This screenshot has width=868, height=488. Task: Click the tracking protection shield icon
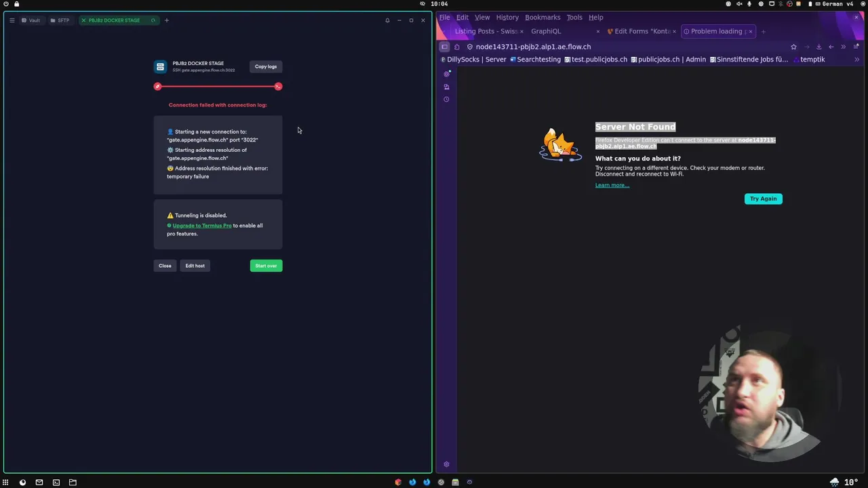470,47
